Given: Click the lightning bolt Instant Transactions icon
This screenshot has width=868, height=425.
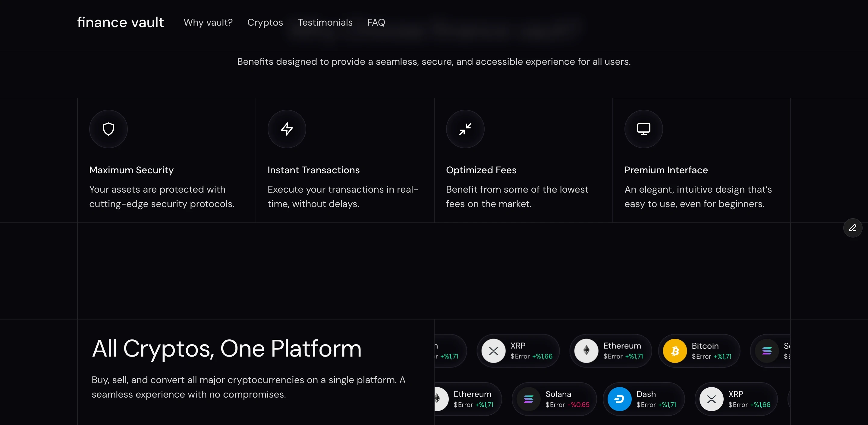Looking at the screenshot, I should [x=287, y=129].
